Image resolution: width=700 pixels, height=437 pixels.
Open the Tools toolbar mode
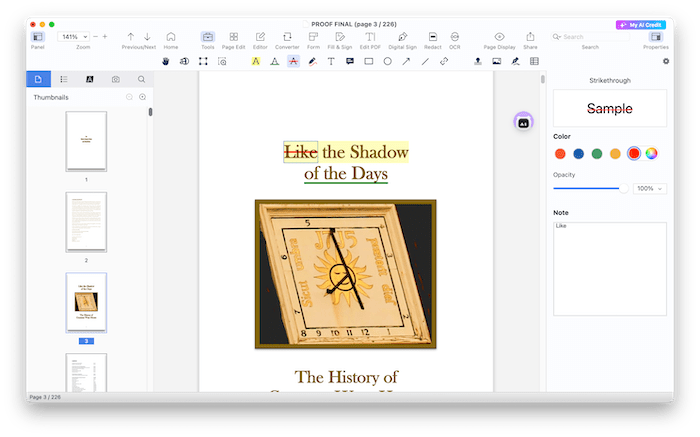click(x=208, y=40)
